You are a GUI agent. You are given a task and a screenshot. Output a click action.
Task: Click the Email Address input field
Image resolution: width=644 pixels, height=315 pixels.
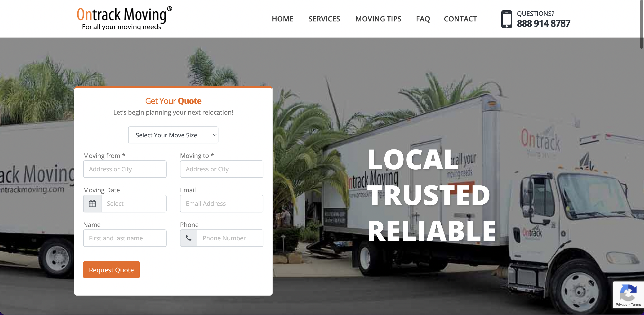tap(221, 204)
